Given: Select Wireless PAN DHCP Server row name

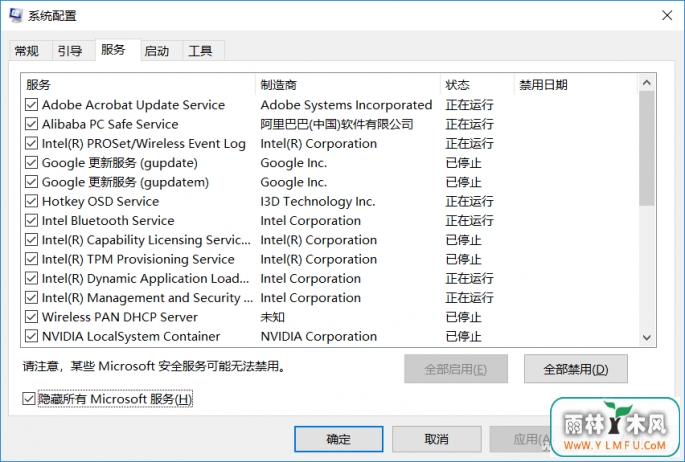Looking at the screenshot, I should pos(120,317).
